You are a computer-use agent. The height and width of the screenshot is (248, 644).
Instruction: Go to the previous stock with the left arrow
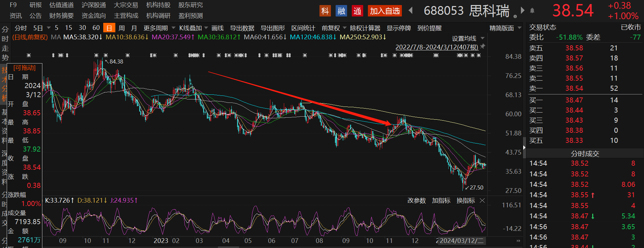(x=410, y=10)
